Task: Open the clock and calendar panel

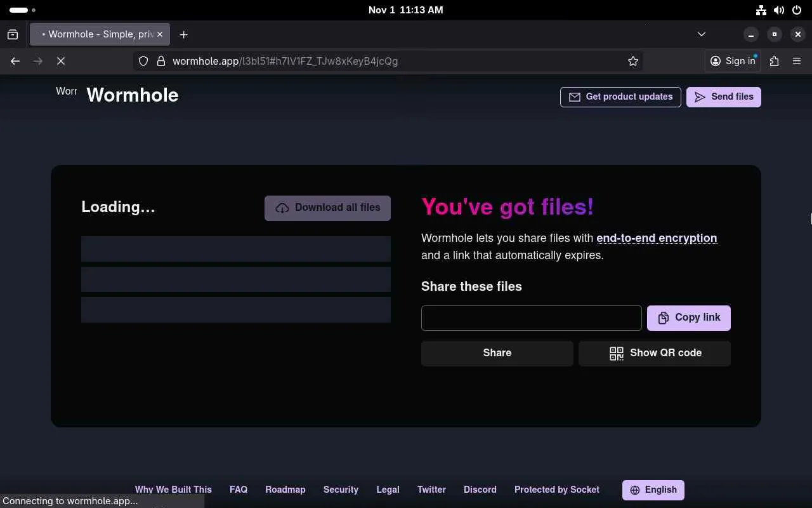Action: click(x=406, y=10)
